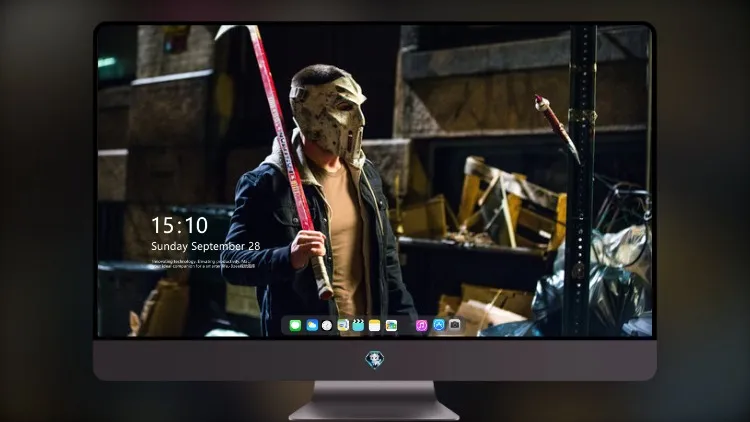Viewport: 750px width, 422px height.
Task: Click the 15:10 clock widget
Action: point(179,225)
